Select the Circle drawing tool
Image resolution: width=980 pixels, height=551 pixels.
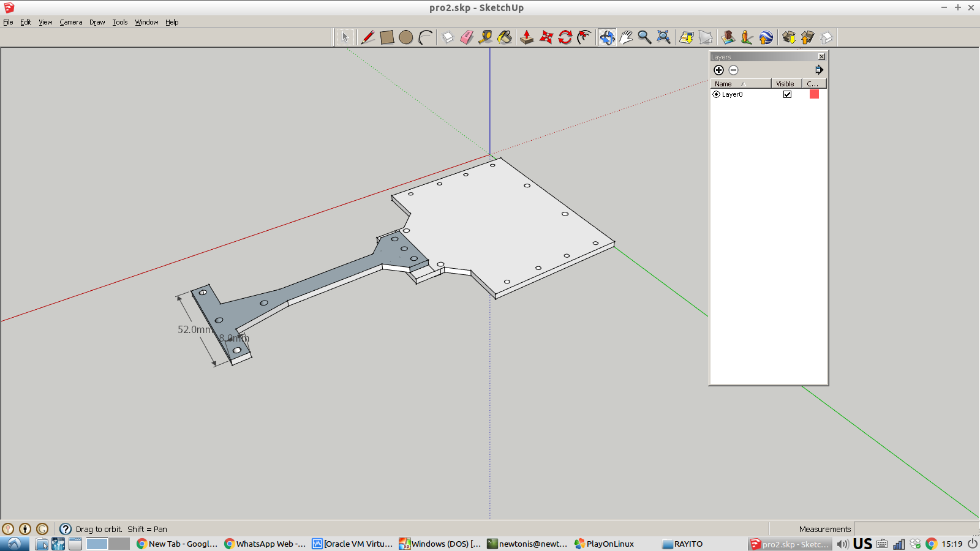point(405,37)
